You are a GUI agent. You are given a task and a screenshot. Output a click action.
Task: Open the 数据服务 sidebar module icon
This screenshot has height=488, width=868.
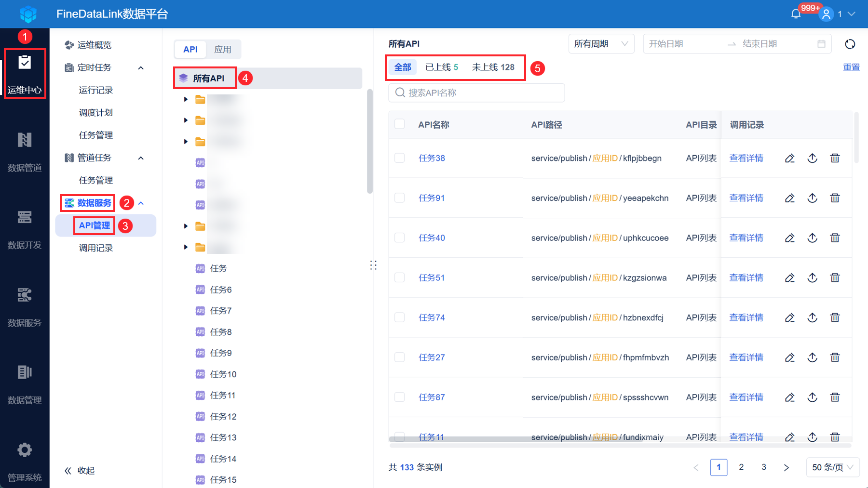25,295
